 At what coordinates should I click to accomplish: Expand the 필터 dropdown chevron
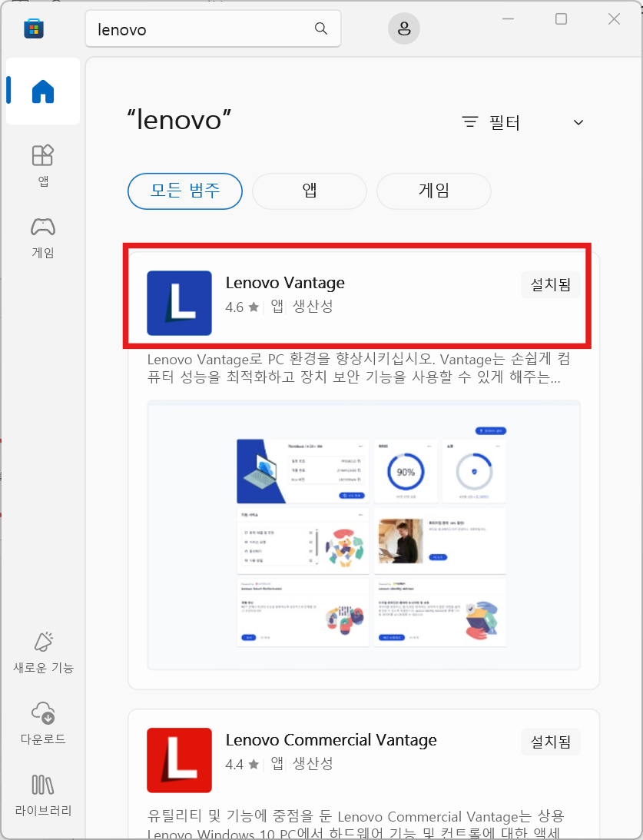[x=578, y=123]
